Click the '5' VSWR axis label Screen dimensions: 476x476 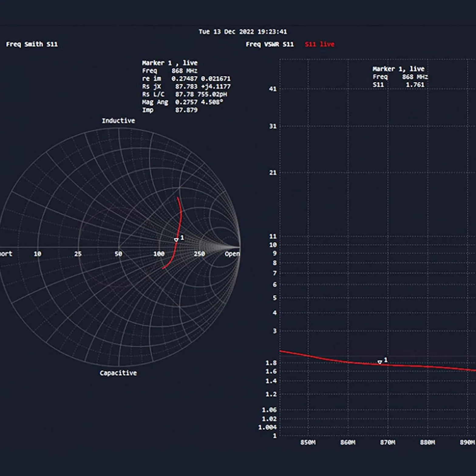[x=275, y=298]
